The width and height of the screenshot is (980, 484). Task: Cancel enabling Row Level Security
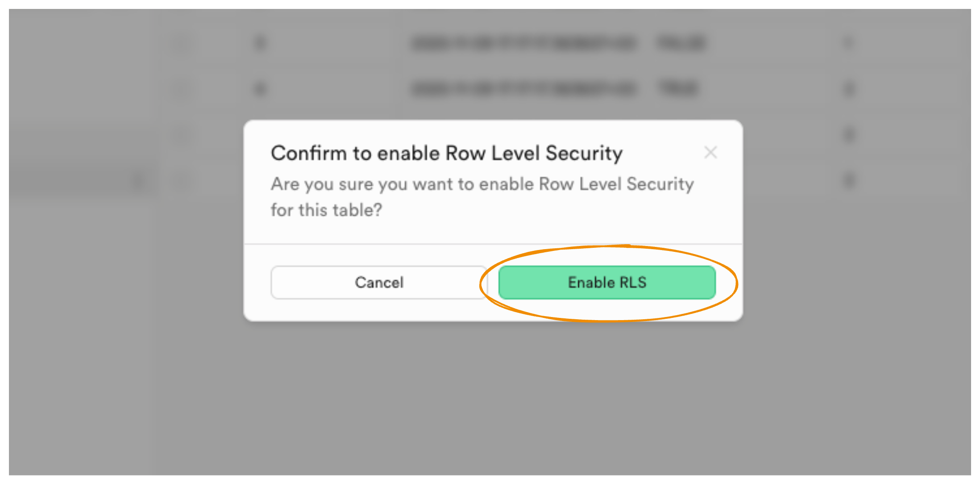[379, 283]
